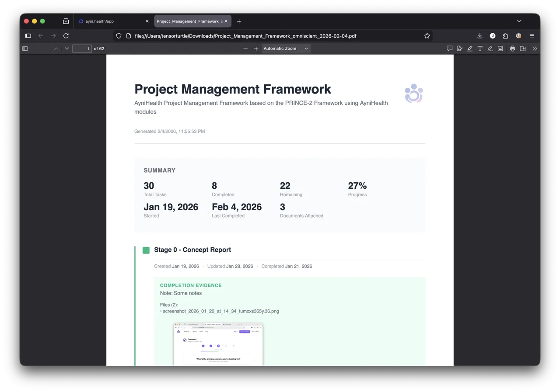
Task: Go to the next PDF page
Action: pos(67,49)
